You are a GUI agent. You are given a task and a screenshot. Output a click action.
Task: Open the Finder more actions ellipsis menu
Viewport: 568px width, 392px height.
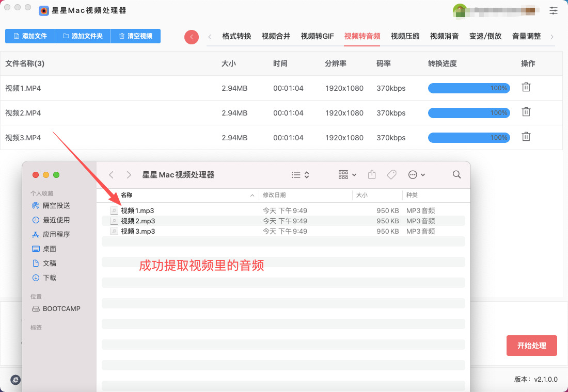[x=416, y=175]
